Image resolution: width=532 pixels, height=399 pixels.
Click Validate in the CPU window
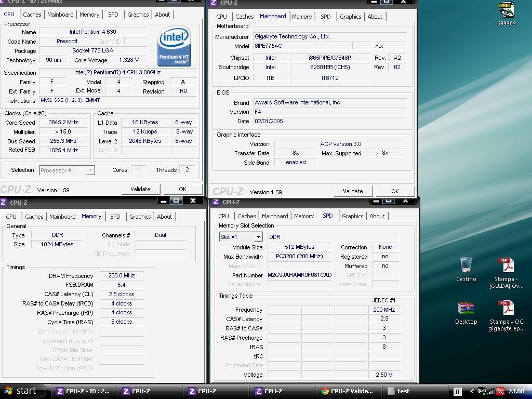(140, 189)
